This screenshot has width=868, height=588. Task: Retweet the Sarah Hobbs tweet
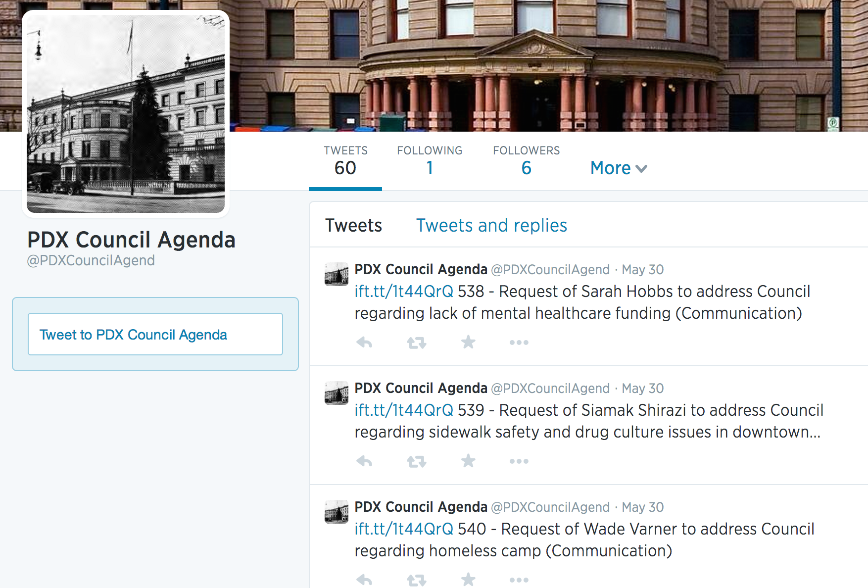(416, 343)
